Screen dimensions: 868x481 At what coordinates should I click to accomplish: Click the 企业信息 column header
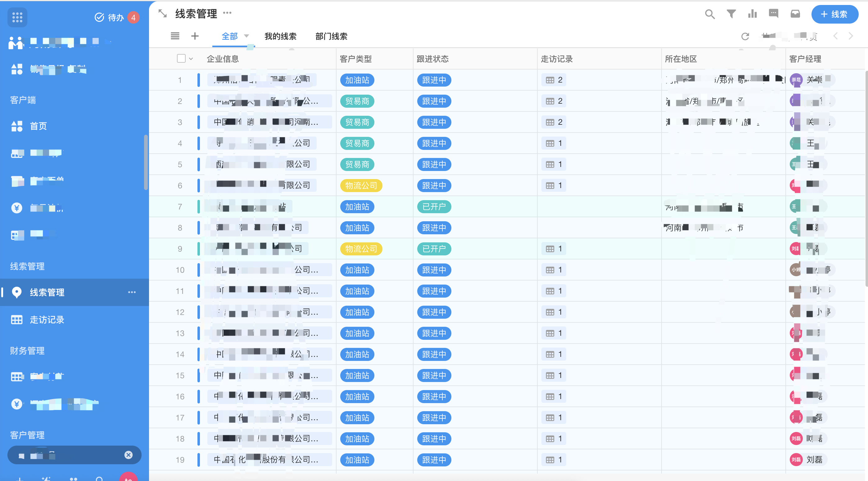[223, 59]
